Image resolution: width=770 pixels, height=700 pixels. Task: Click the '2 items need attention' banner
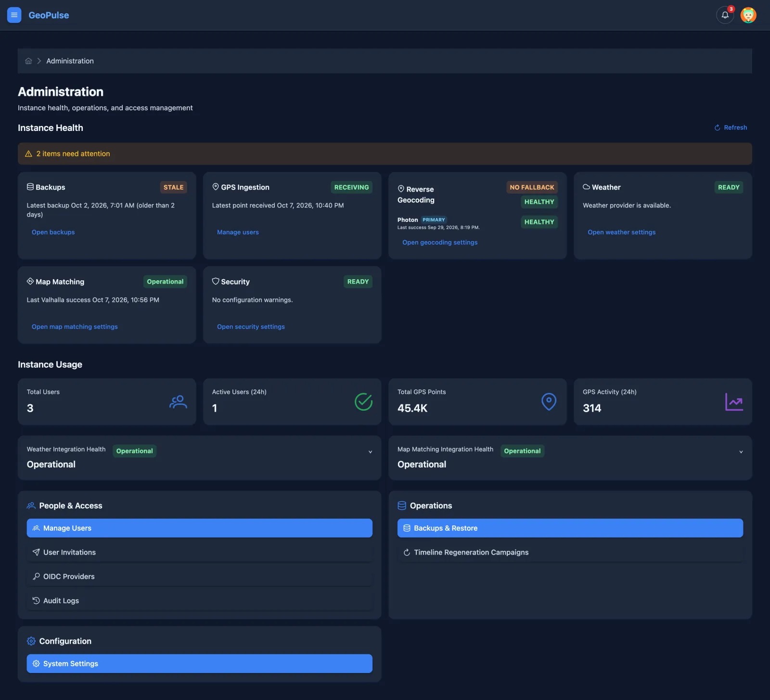pos(385,154)
